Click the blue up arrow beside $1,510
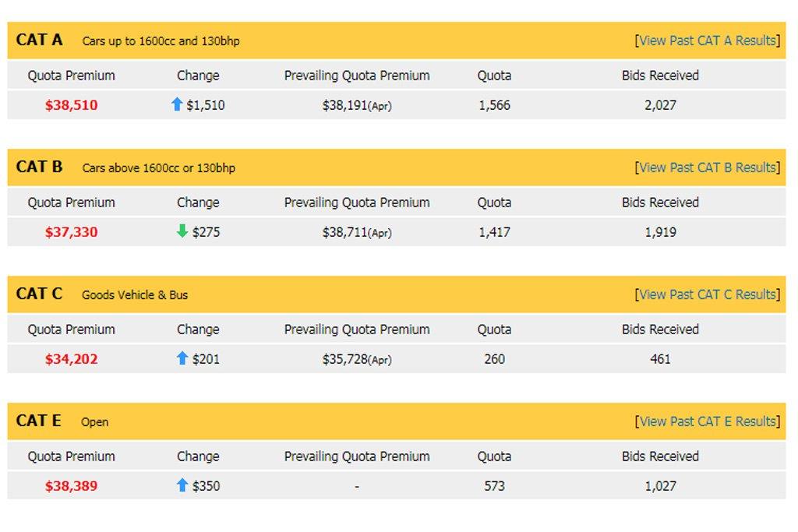This screenshot has width=798, height=532. click(177, 104)
